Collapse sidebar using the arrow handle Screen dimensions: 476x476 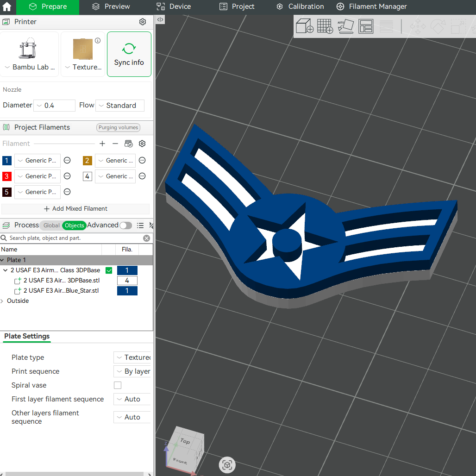tap(160, 19)
